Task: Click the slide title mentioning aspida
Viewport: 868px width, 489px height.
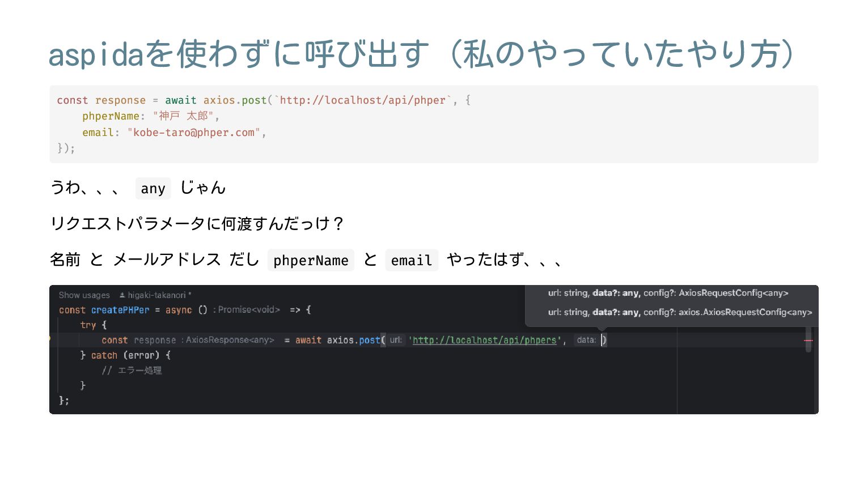Action: click(x=422, y=54)
